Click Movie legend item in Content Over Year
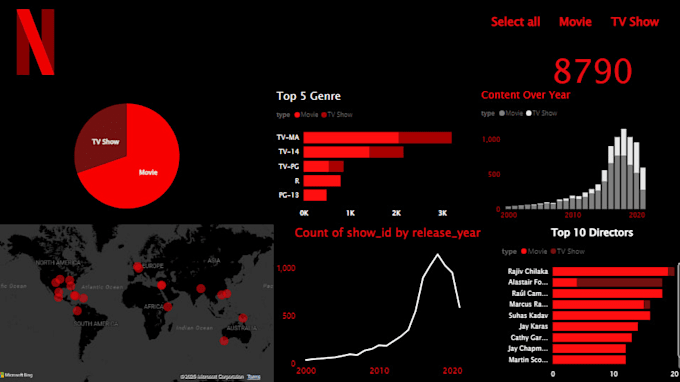This screenshot has height=382, width=680. point(511,113)
